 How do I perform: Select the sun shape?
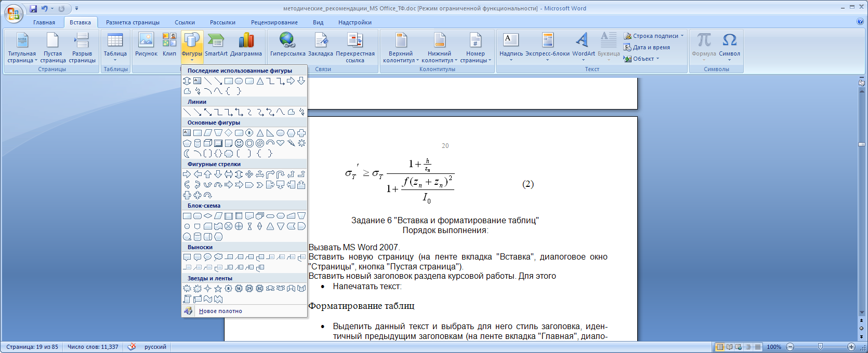tap(301, 143)
